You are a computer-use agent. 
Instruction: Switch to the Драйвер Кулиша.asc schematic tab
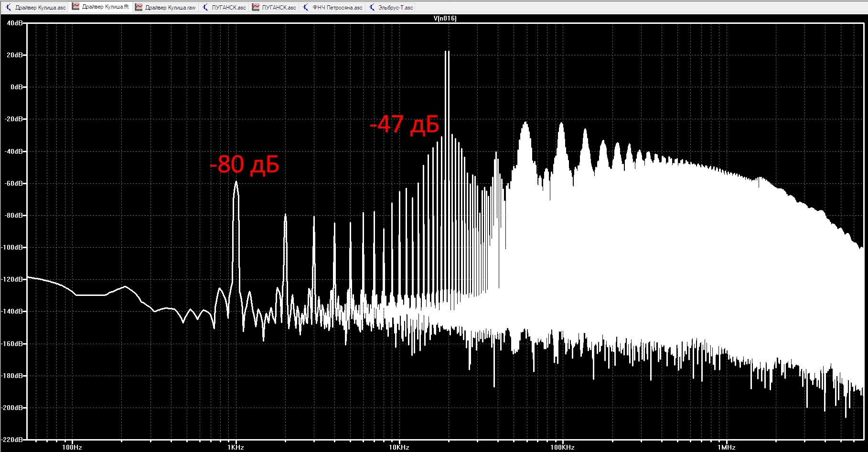click(x=35, y=7)
